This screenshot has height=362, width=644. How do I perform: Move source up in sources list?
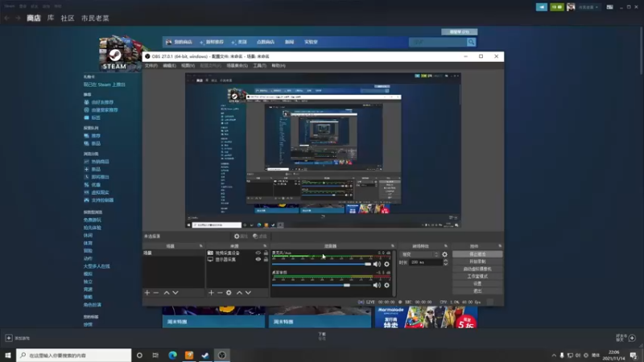pos(239,293)
